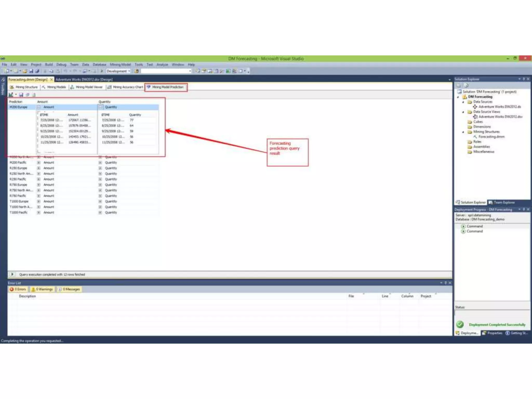Expand the M200 Pacific Amount nested table
Viewport: 532px width, 399px height.
(39, 163)
